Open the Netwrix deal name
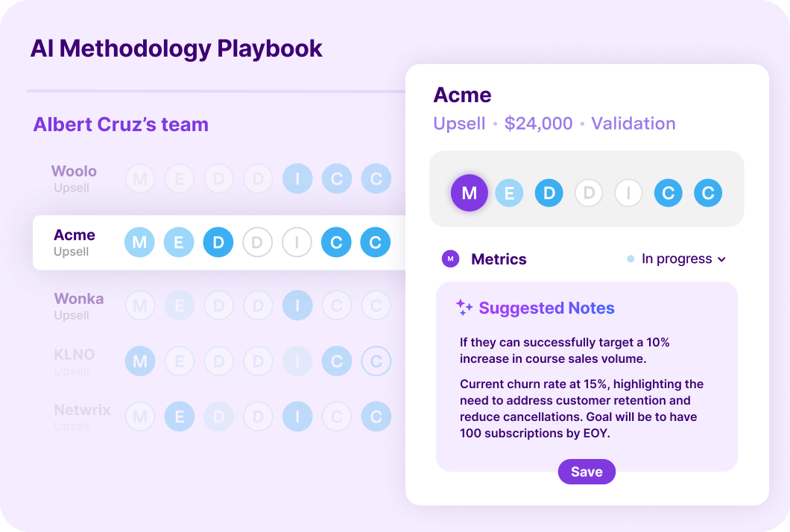 coord(82,410)
